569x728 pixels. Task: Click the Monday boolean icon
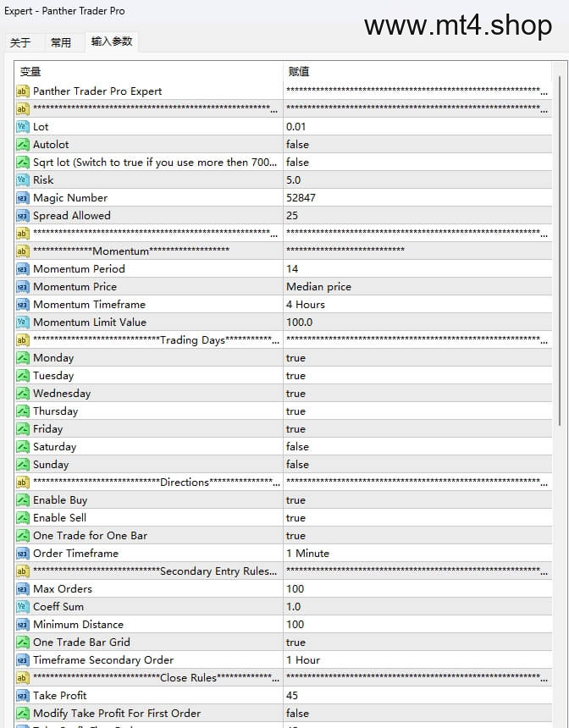[22, 358]
